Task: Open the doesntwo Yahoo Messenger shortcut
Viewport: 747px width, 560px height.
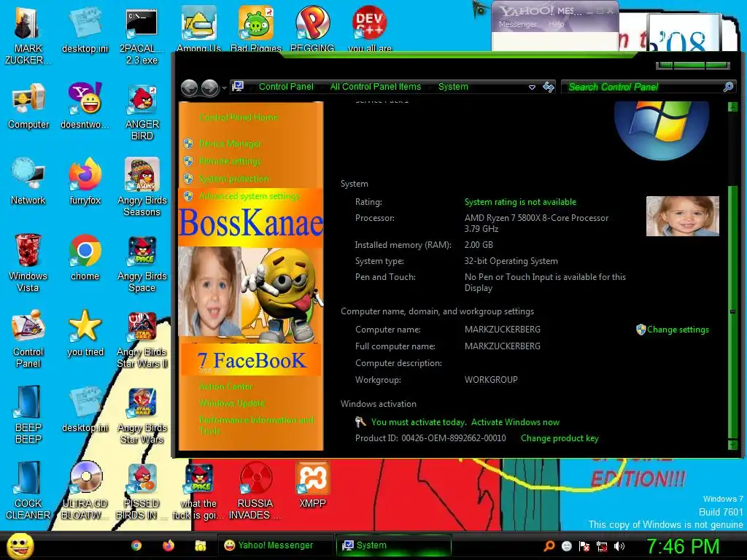Action: click(85, 106)
